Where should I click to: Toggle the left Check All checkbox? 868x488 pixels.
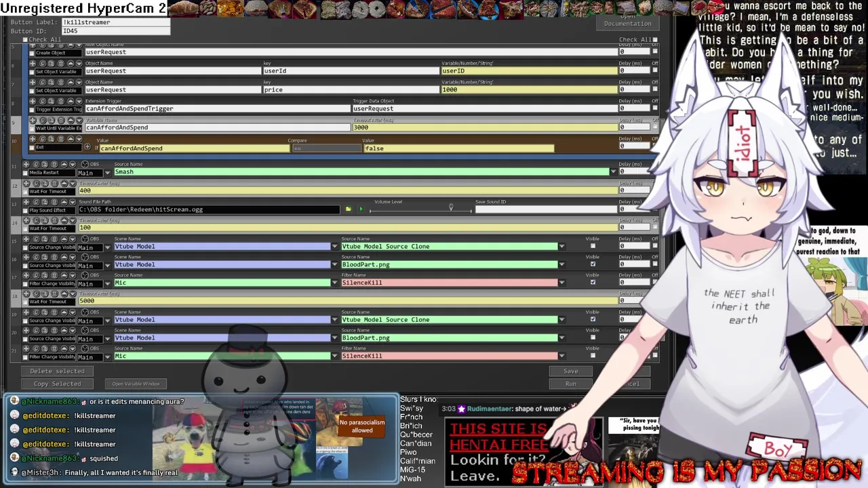pyautogui.click(x=25, y=39)
